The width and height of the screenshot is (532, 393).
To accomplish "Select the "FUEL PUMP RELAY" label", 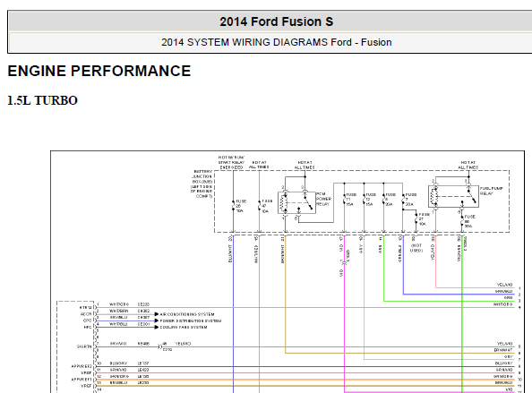I will 492,191.
